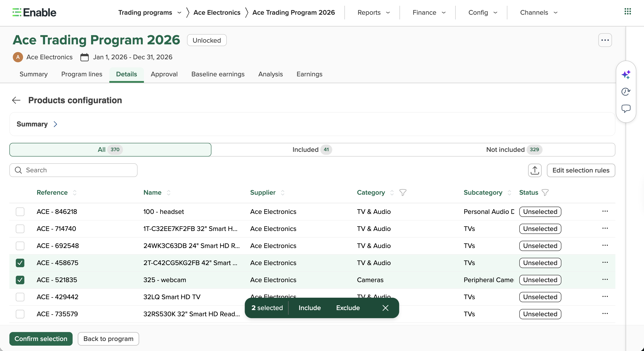Uncheck the box for ACE - 521835
The image size is (644, 351).
20,280
